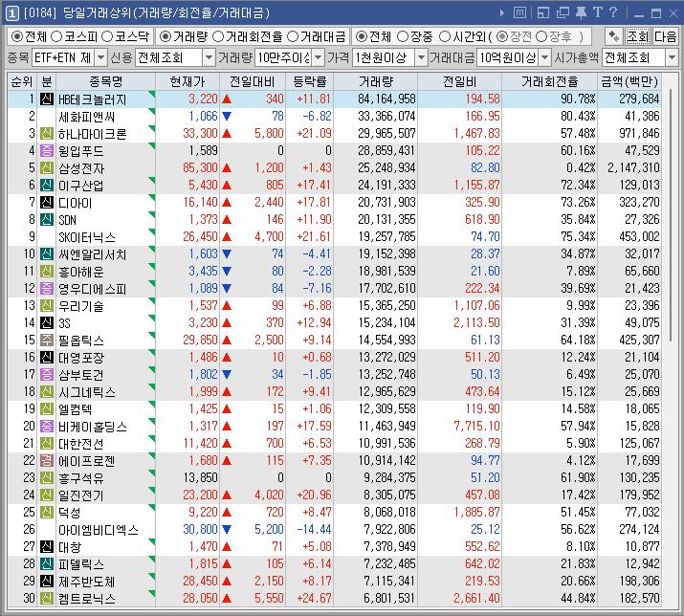The height and width of the screenshot is (616, 684).
Task: Select the 거래회전율 radio button
Action: coord(218,36)
